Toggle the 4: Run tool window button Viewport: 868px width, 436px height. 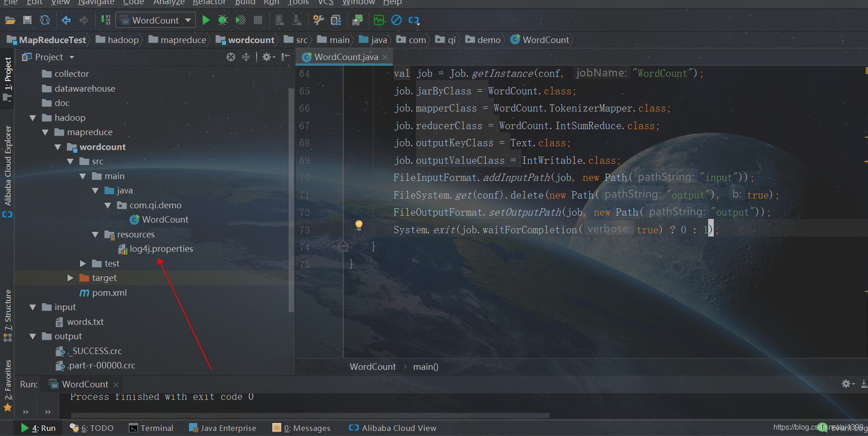coord(38,428)
